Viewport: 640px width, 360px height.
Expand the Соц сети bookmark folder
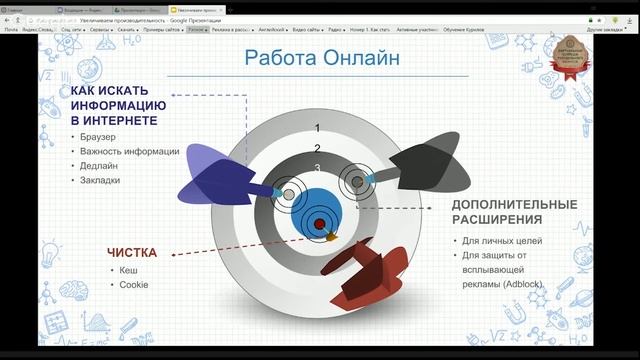click(x=73, y=30)
